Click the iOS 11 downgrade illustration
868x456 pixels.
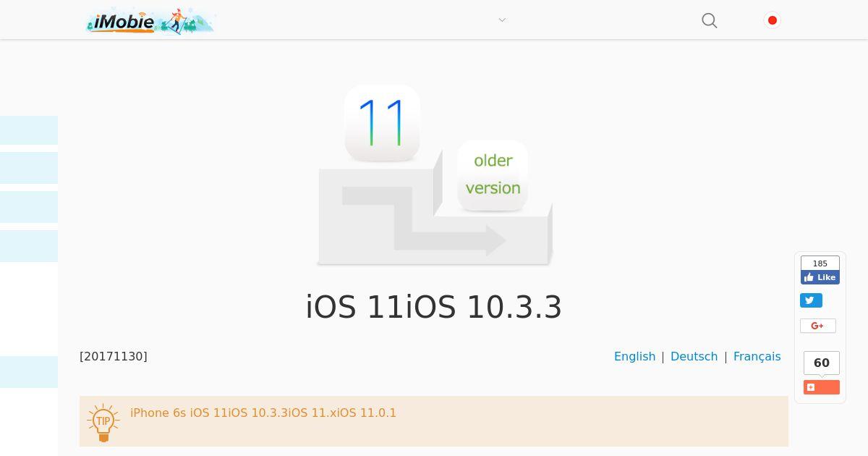click(x=434, y=174)
